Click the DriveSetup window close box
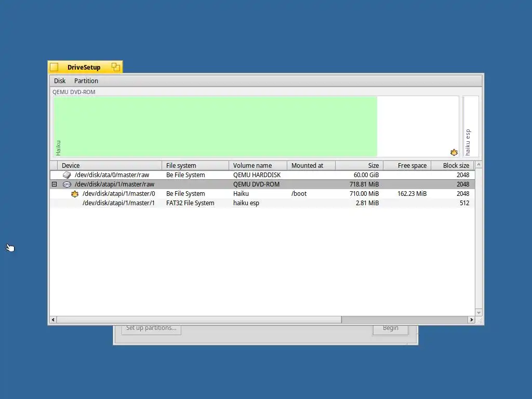The width and height of the screenshot is (532, 399). 54,67
